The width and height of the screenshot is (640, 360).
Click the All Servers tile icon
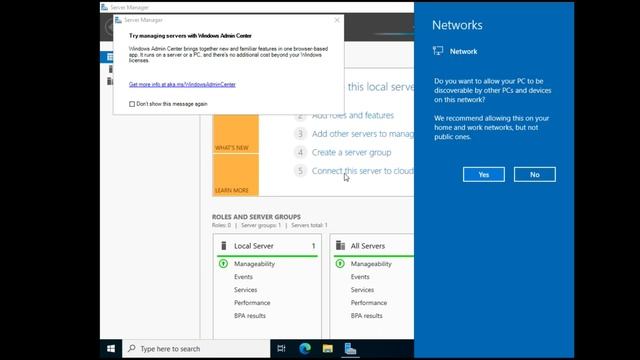pos(340,245)
